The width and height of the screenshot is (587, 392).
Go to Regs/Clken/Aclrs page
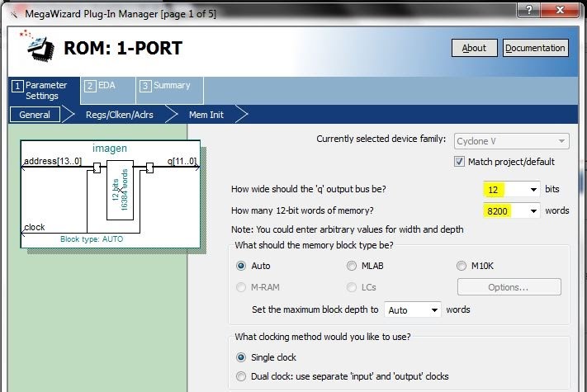click(x=120, y=115)
